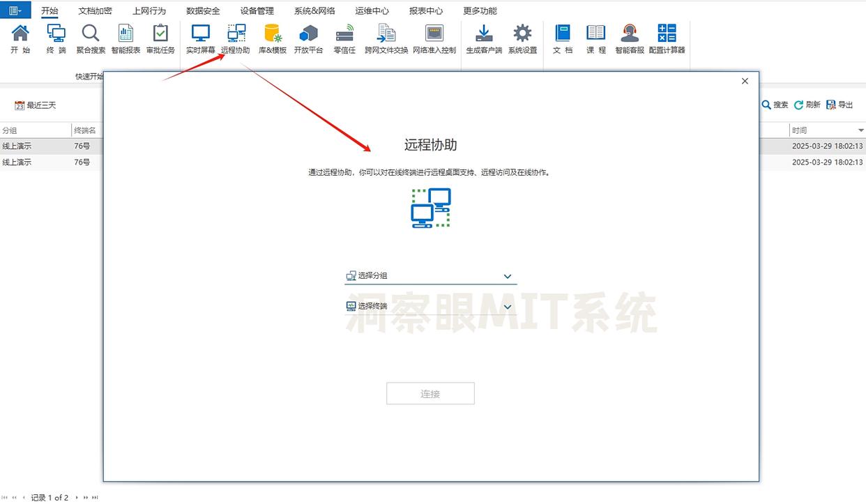Screen dimensions: 866x504
Task: Open the 审批任务 approval tasks tool
Action: click(160, 39)
